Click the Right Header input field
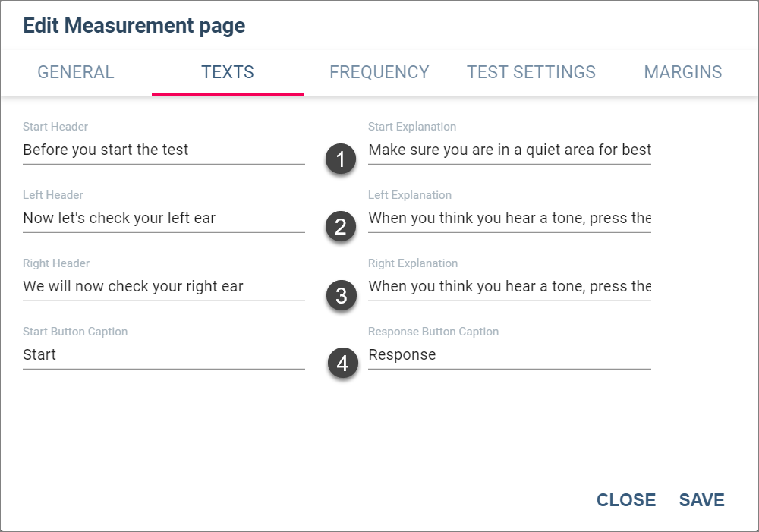759x532 pixels. pyautogui.click(x=164, y=286)
